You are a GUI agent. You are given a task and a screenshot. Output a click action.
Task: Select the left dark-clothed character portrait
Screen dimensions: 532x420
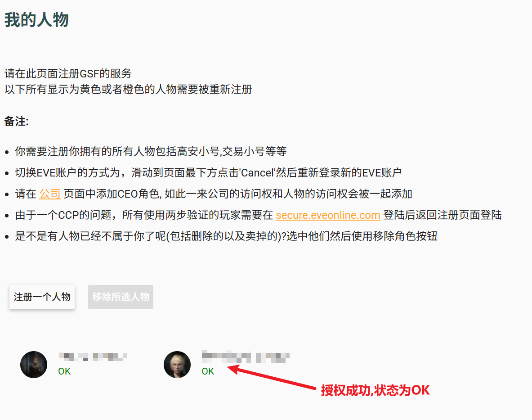(34, 364)
